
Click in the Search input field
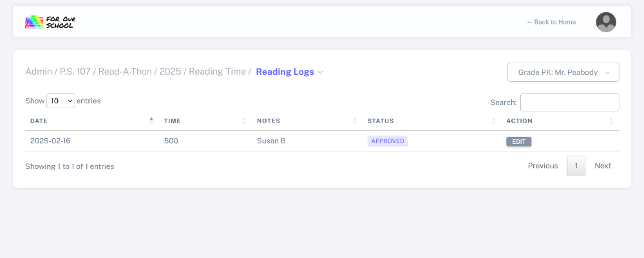(x=569, y=103)
